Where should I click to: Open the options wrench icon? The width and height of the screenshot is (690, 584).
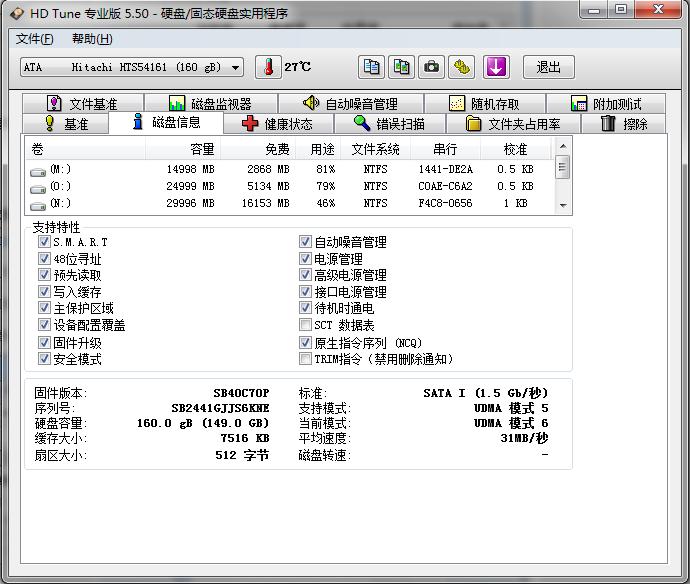click(x=461, y=67)
